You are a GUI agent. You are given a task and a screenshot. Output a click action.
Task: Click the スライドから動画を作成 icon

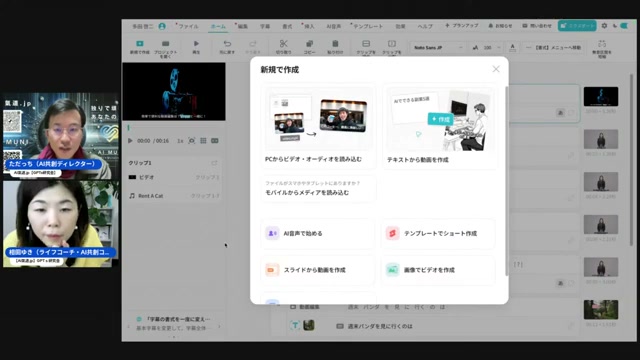point(272,270)
